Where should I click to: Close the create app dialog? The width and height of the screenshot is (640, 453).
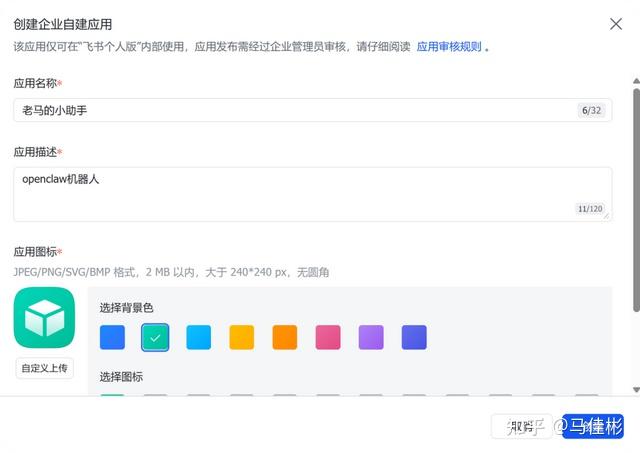pyautogui.click(x=616, y=24)
